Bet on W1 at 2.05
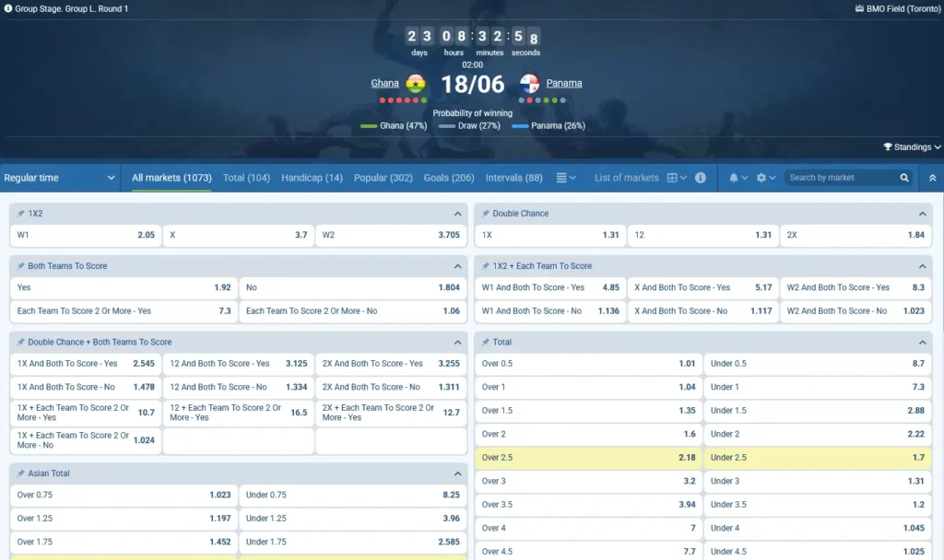The width and height of the screenshot is (944, 560). (86, 235)
